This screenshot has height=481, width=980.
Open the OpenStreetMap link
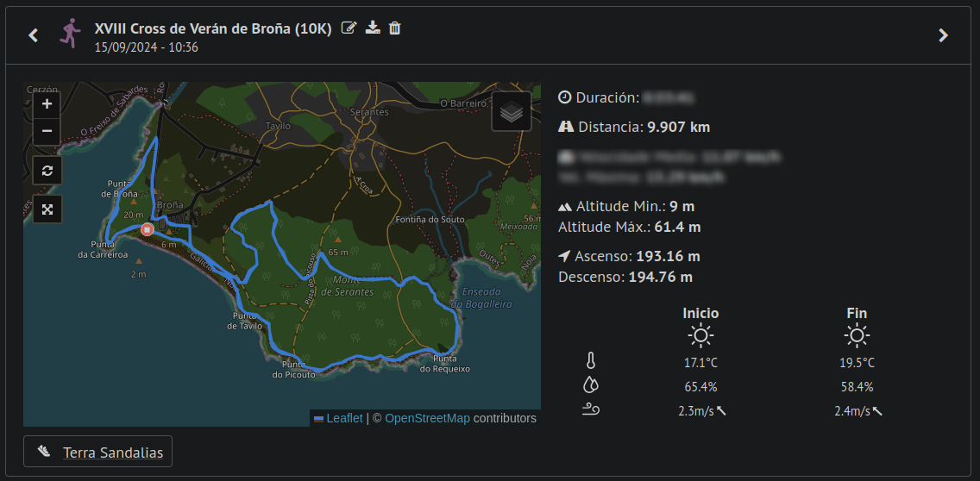[x=428, y=419]
